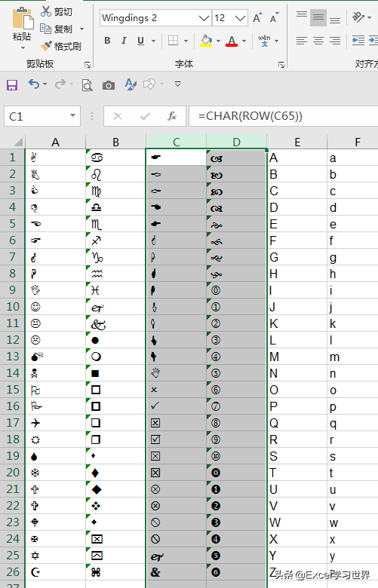
Task: Select column D header
Action: (236, 142)
